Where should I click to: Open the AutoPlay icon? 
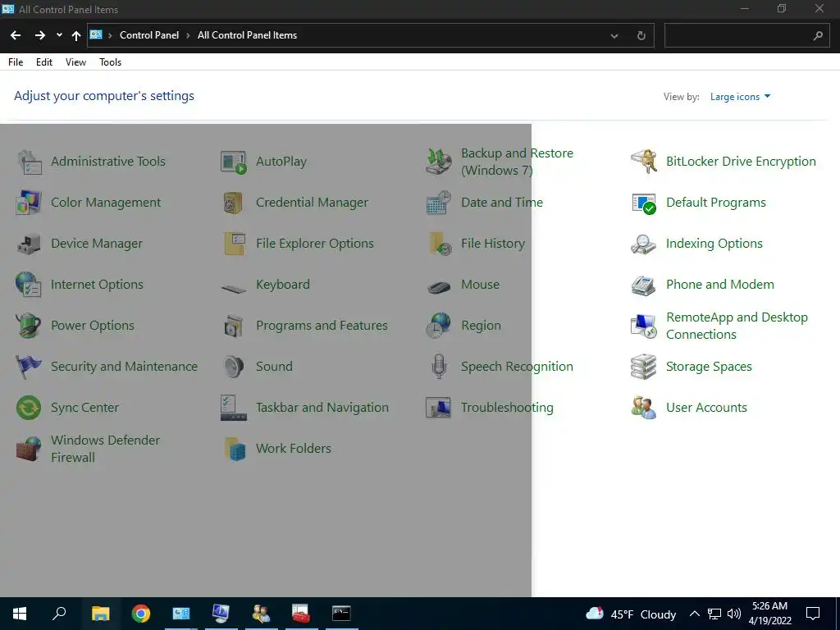coord(234,162)
